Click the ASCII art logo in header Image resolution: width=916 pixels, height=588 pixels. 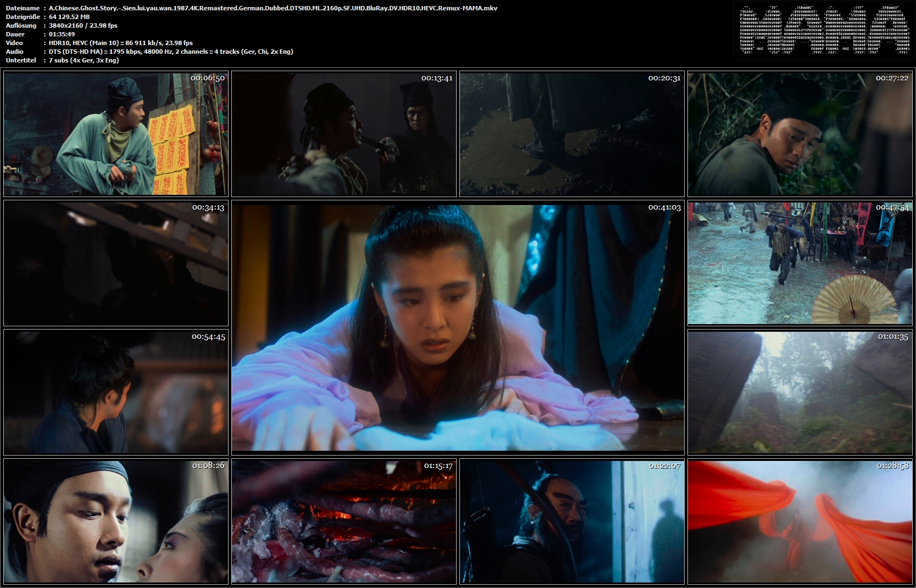coord(824,30)
